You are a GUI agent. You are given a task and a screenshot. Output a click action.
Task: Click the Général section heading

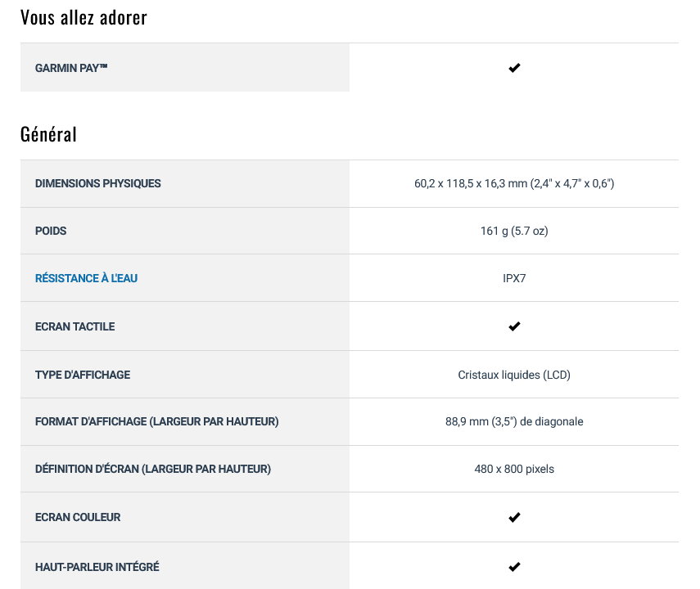point(48,134)
